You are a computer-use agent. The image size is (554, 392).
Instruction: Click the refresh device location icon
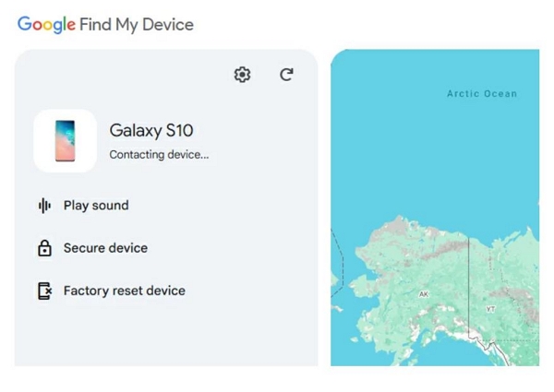coord(286,75)
